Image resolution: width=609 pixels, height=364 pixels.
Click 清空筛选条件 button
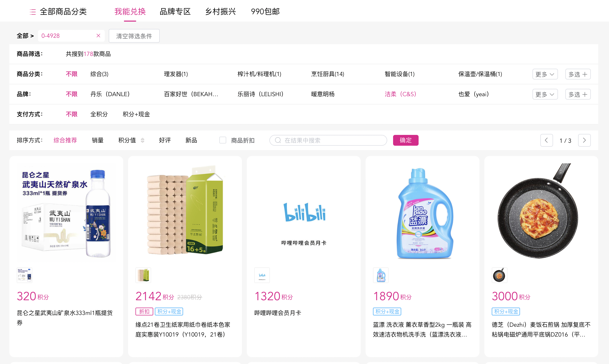[x=134, y=36]
